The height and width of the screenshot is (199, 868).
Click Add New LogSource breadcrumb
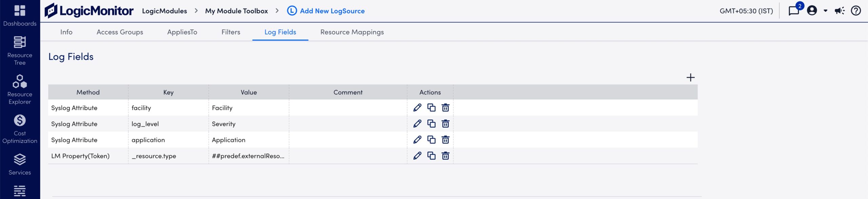pyautogui.click(x=332, y=11)
